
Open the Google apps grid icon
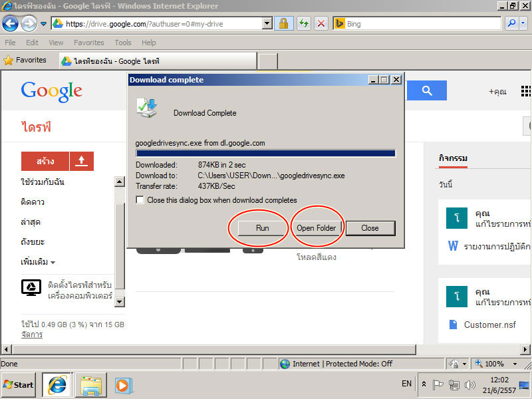point(526,91)
